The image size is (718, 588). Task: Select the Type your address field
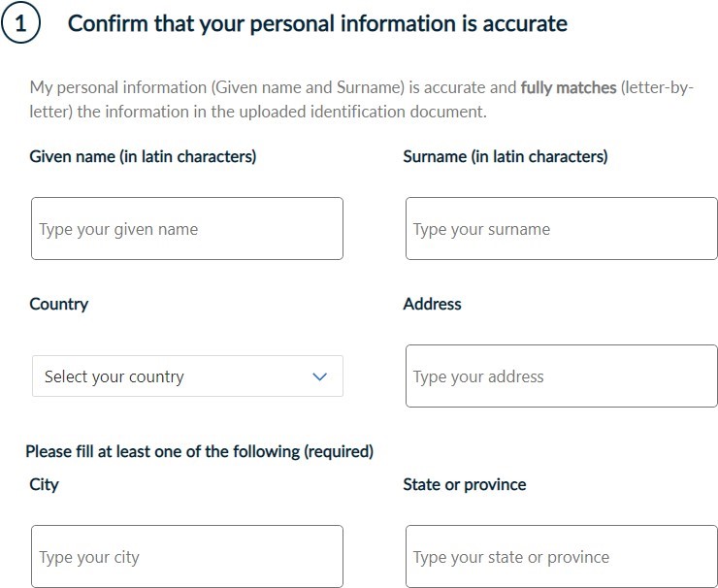(x=561, y=376)
